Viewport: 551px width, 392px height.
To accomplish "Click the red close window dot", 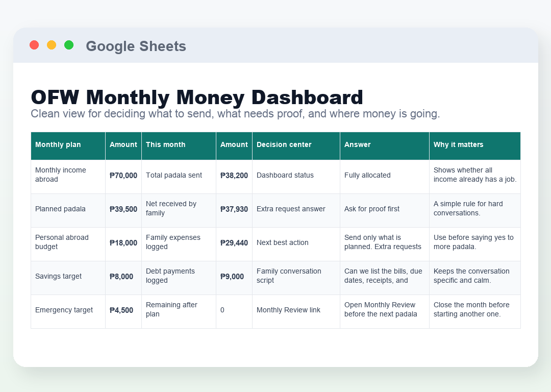I will [x=34, y=45].
